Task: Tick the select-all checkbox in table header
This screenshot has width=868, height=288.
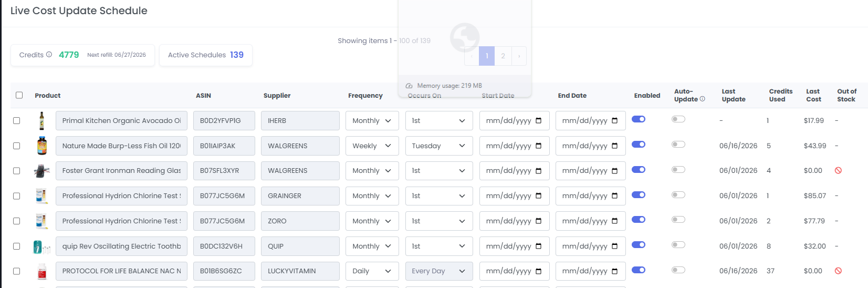Action: 19,95
